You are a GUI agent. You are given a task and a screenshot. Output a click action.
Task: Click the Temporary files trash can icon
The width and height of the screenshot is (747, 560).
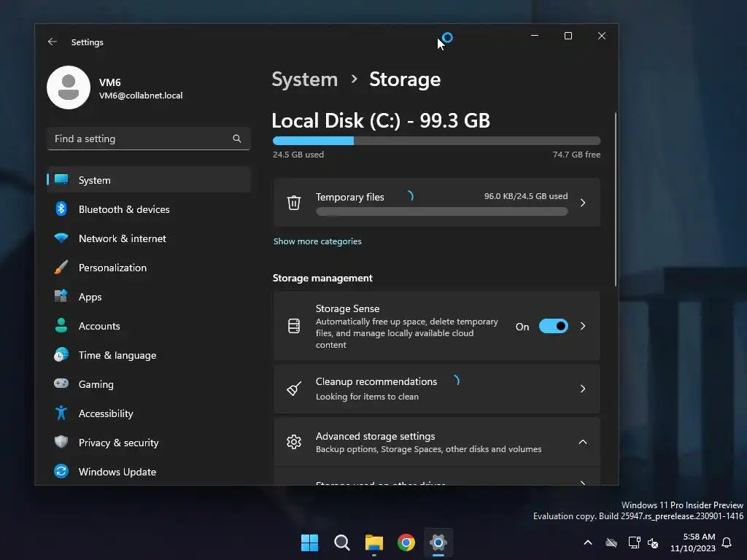point(294,203)
